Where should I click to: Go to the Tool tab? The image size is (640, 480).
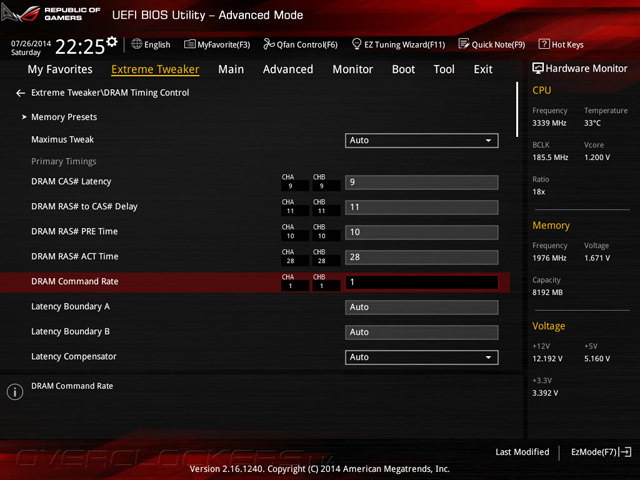click(x=444, y=69)
